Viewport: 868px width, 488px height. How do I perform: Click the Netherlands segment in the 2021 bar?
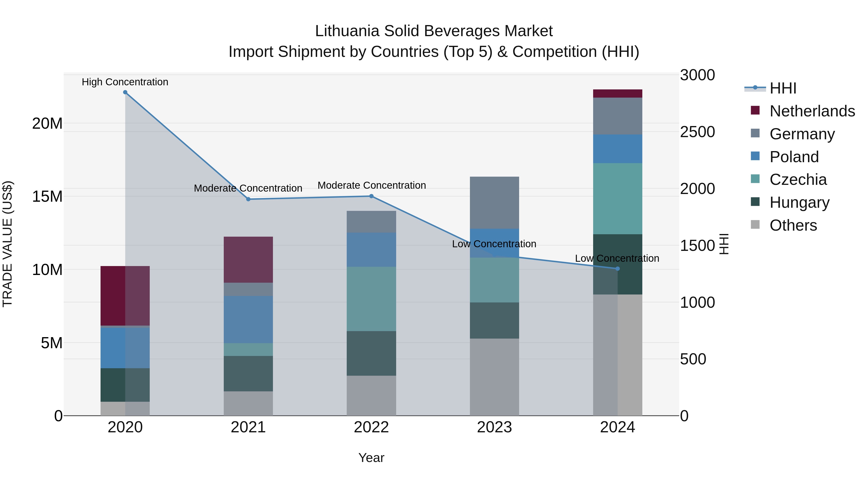pos(248,260)
